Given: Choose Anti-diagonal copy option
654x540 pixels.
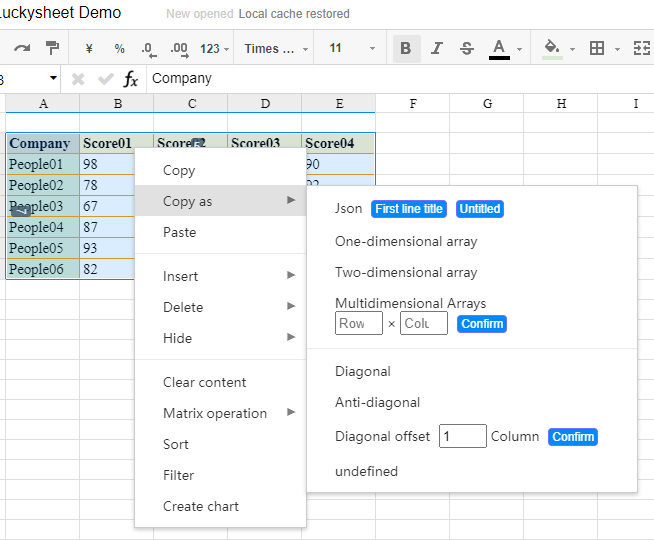Looking at the screenshot, I should click(377, 402).
